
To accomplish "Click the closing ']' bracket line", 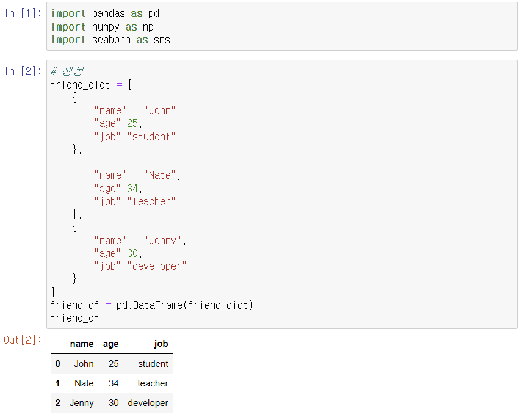I will (53, 292).
